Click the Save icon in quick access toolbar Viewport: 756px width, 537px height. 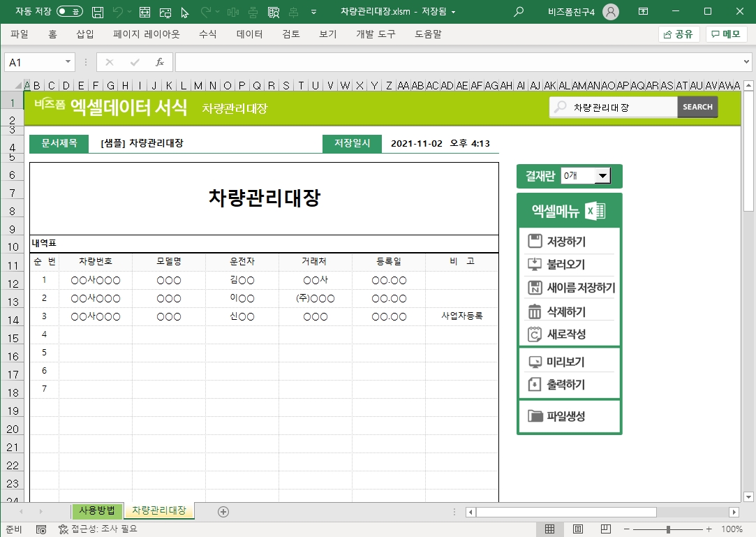(98, 12)
